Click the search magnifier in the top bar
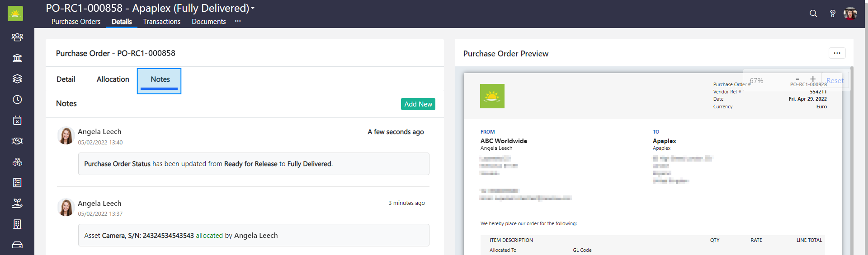 point(813,14)
